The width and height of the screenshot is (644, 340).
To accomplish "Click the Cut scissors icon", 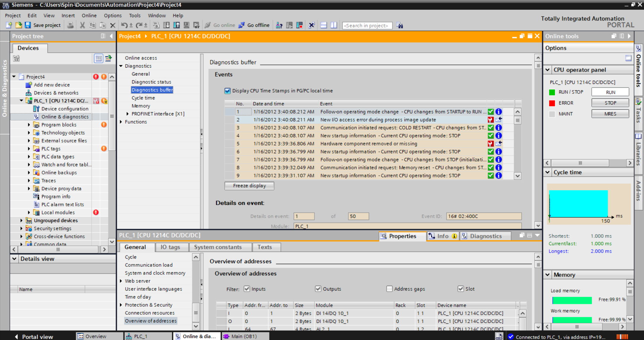I will (82, 25).
